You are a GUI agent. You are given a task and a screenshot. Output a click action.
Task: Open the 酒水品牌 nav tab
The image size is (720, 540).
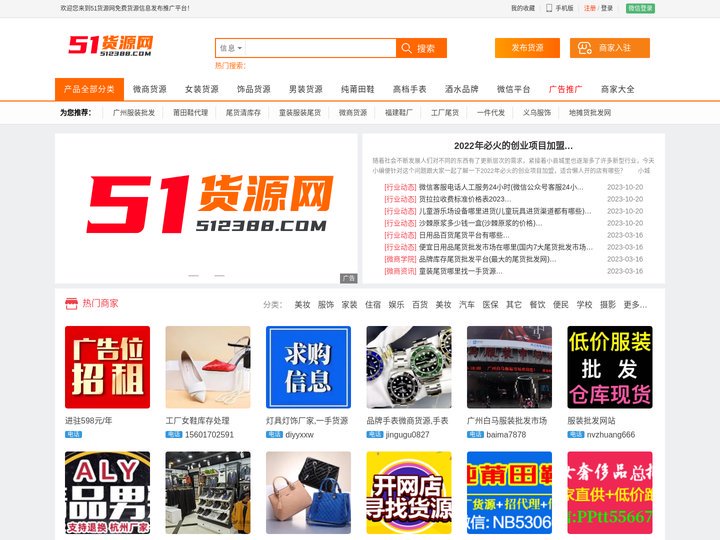(461, 89)
